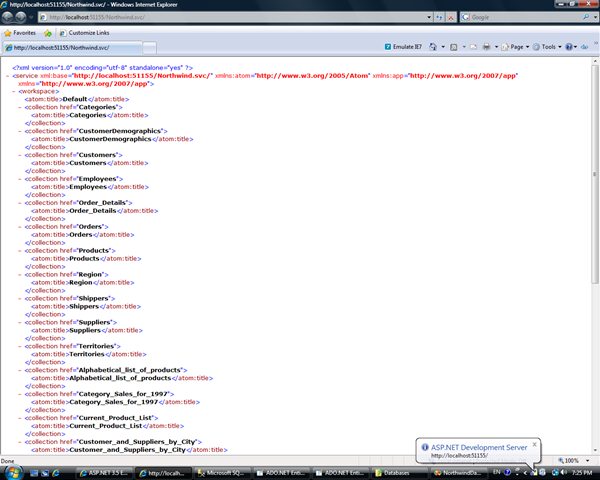Open the Customize Links favorite
Viewport: 600px width, 480px height.
[85, 33]
